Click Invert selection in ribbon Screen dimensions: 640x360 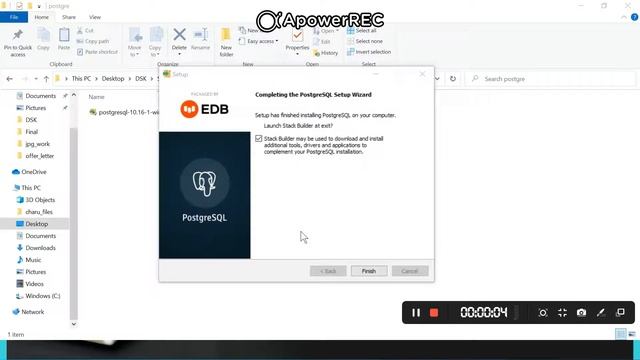[x=369, y=52]
